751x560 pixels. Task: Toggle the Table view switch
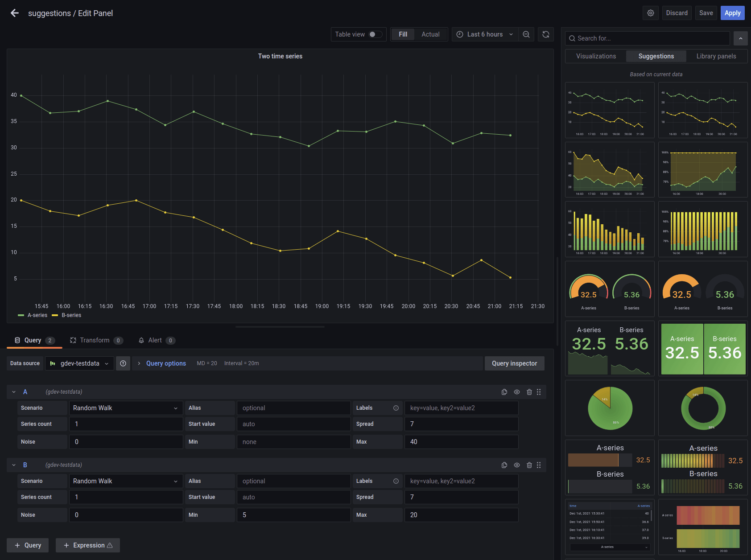pyautogui.click(x=375, y=34)
